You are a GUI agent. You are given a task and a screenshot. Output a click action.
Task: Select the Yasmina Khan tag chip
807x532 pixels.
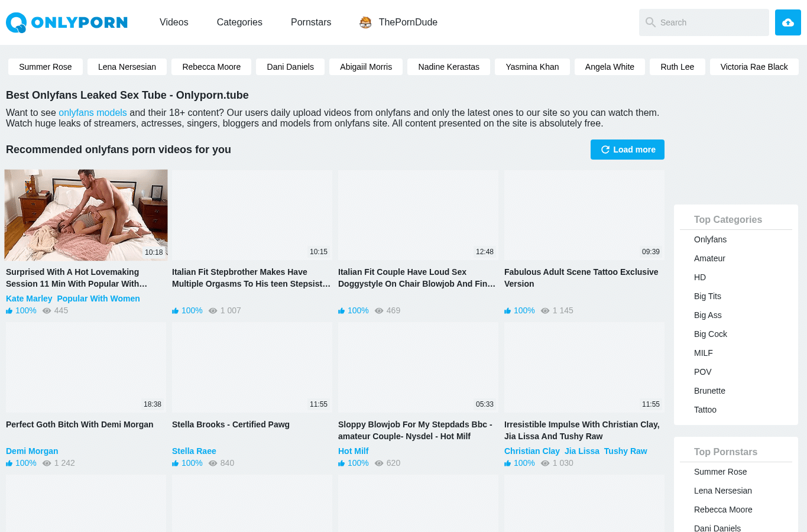pyautogui.click(x=532, y=67)
